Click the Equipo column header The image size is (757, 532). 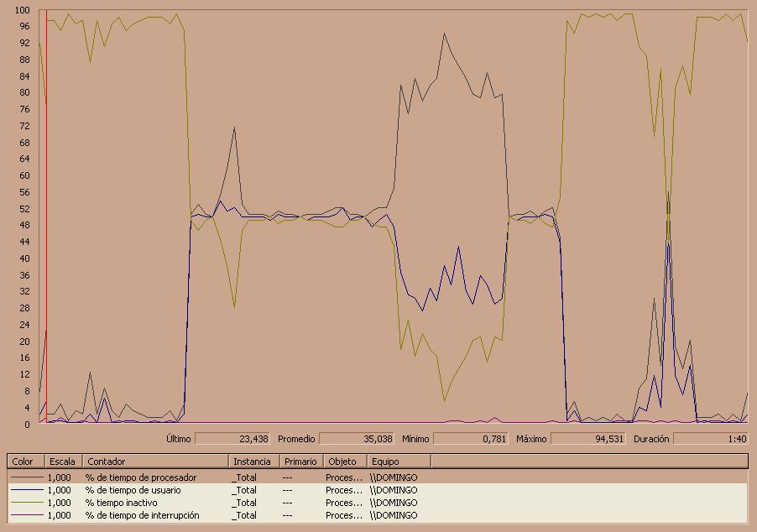click(x=399, y=461)
